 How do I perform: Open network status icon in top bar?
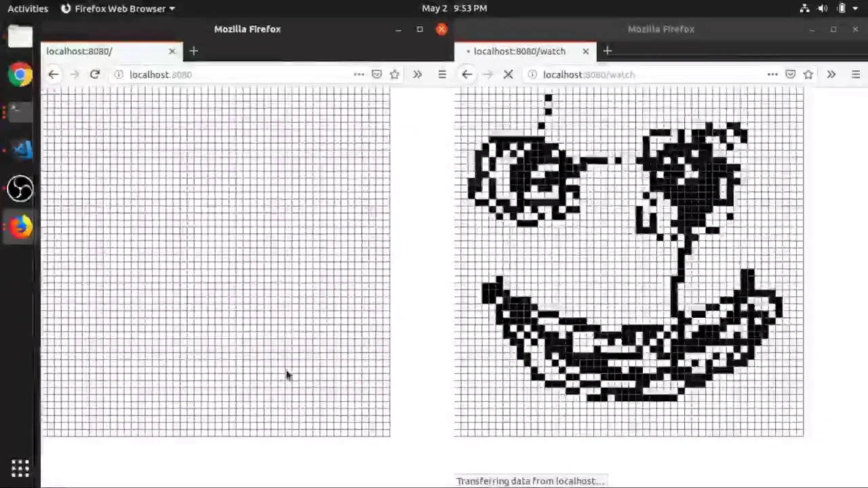tap(804, 8)
